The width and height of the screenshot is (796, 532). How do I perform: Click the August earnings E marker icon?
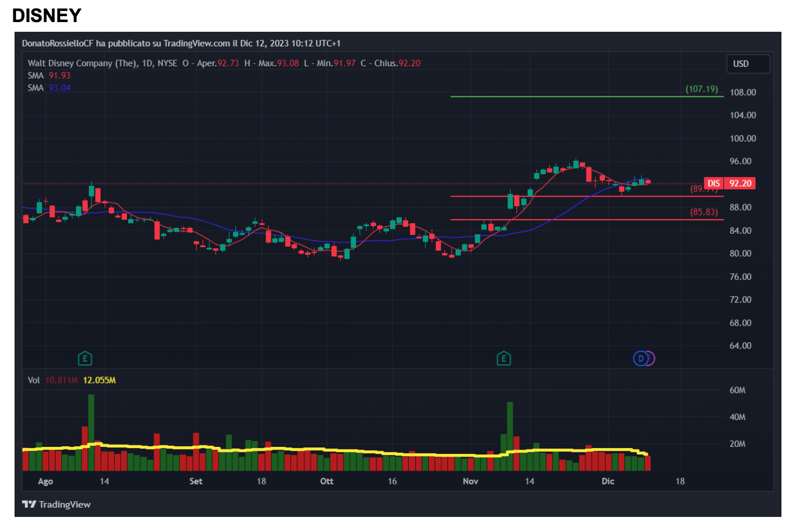85,359
